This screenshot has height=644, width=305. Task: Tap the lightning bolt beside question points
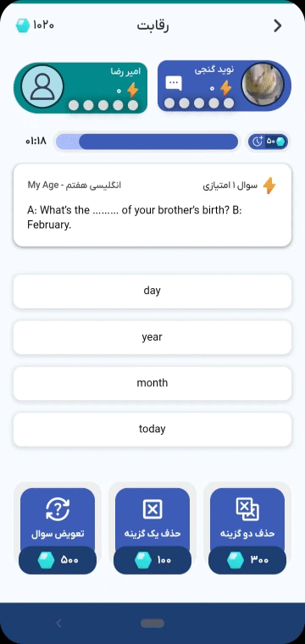[x=269, y=186]
